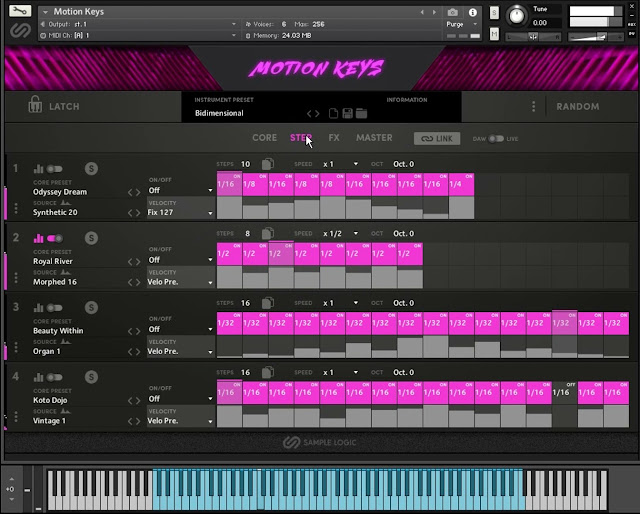Next core preset arrow for Odyssey Dream

pyautogui.click(x=138, y=192)
